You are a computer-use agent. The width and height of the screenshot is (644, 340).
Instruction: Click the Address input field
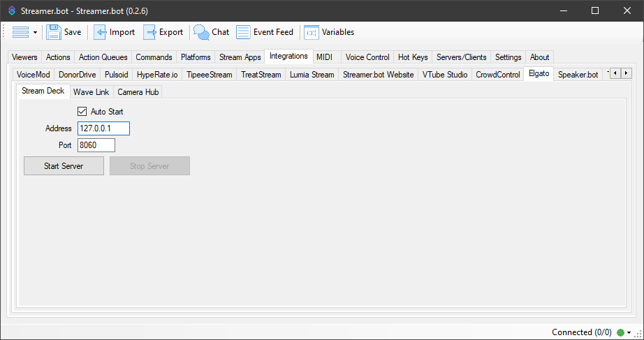103,128
